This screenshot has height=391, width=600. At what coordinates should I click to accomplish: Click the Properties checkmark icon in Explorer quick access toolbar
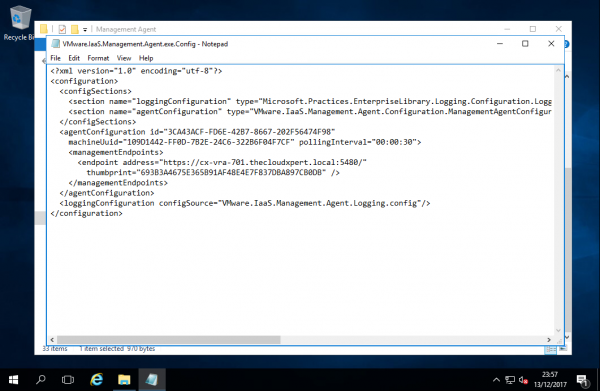coord(62,29)
